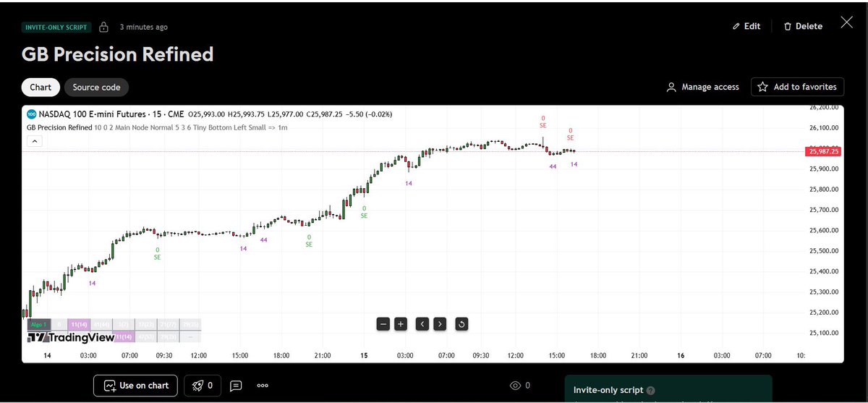Viewport: 868px width, 403px height.
Task: Click the NASDAQ 100 symbol logo icon
Action: click(x=31, y=114)
